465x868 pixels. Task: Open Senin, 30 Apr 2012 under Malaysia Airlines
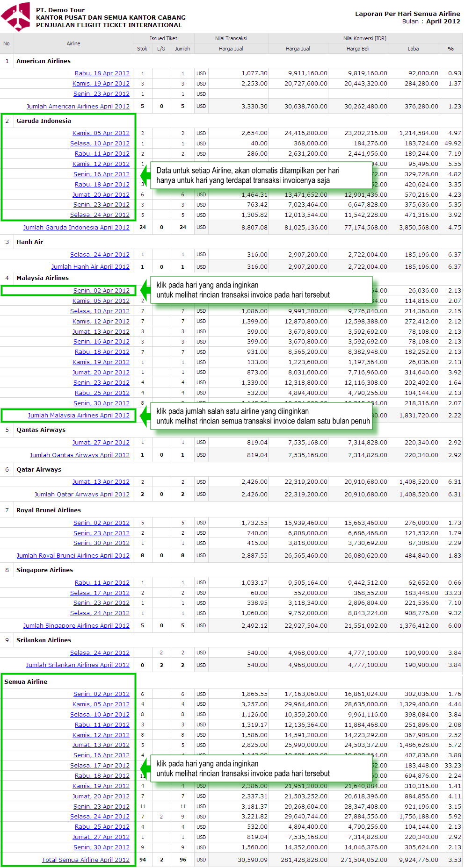coord(102,403)
